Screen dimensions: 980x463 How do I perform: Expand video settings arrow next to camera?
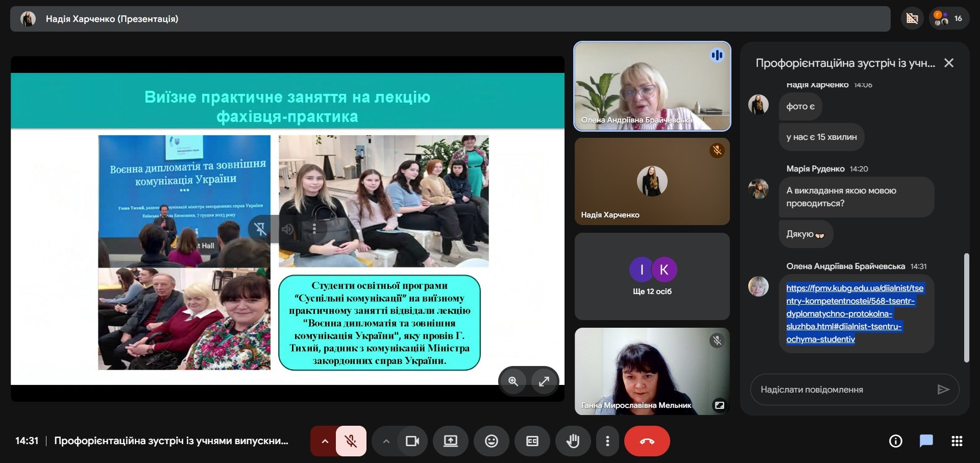(386, 441)
